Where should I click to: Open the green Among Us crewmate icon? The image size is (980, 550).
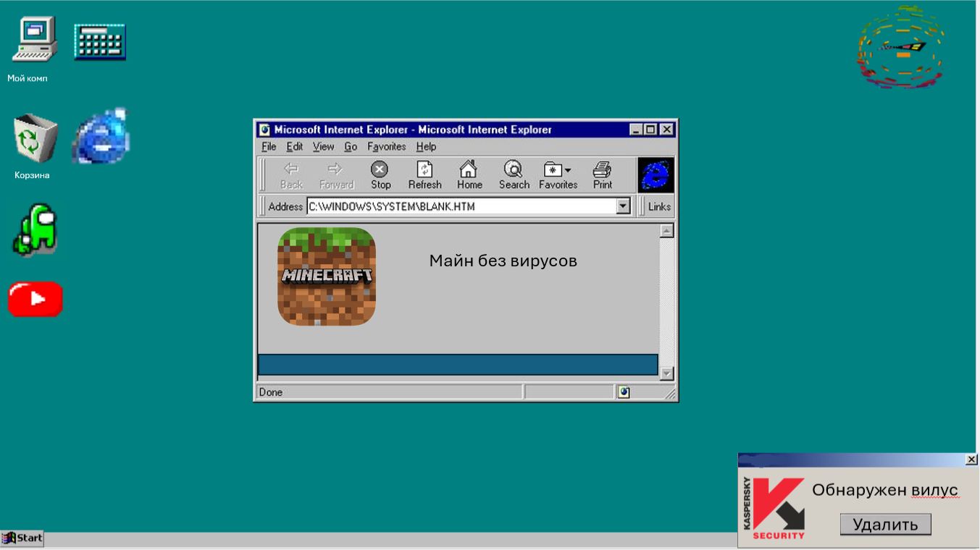(x=35, y=229)
